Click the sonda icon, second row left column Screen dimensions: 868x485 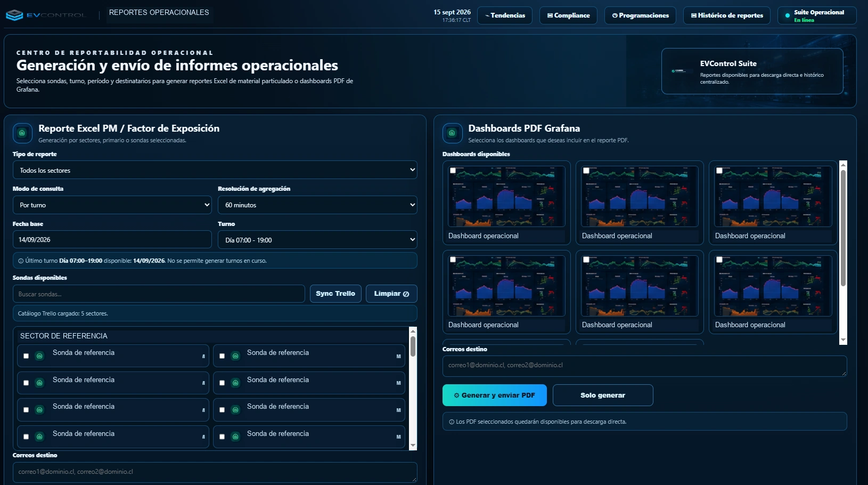(39, 383)
